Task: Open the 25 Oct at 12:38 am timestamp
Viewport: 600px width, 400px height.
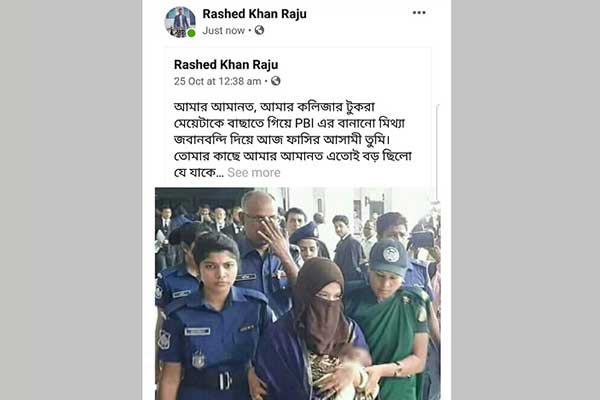Action: pyautogui.click(x=217, y=81)
